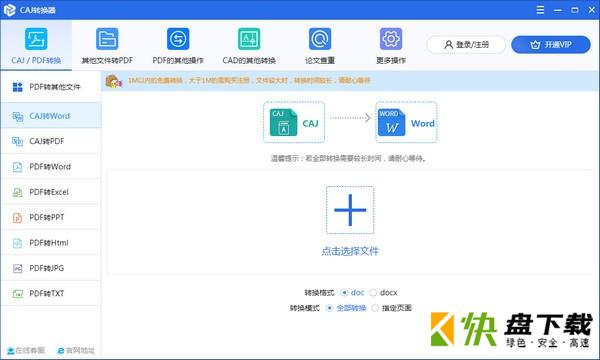
Task: Open the PDF的其他操作 icon
Action: (x=178, y=39)
